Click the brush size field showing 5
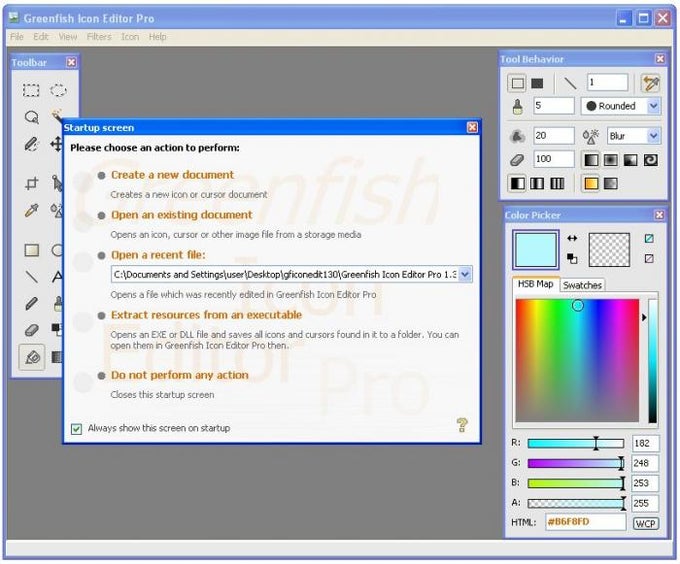 coord(554,106)
